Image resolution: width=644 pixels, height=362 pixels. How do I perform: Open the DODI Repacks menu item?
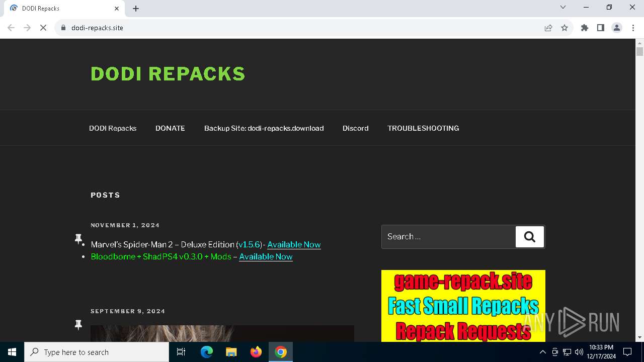pos(113,128)
